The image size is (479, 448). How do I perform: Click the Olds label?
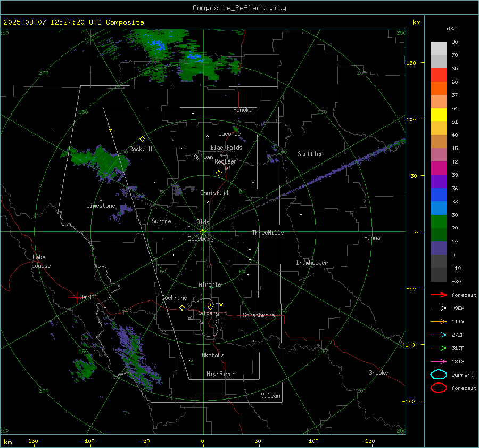203,222
